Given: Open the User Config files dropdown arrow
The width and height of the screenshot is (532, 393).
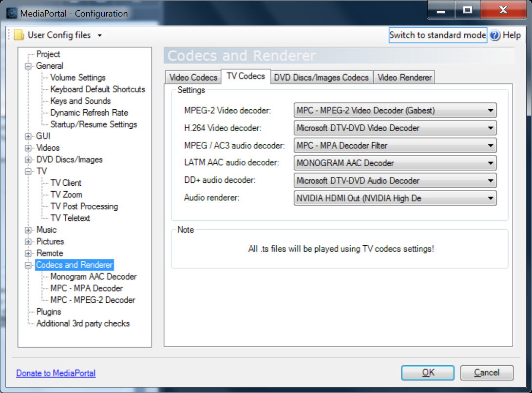Looking at the screenshot, I should [x=100, y=35].
